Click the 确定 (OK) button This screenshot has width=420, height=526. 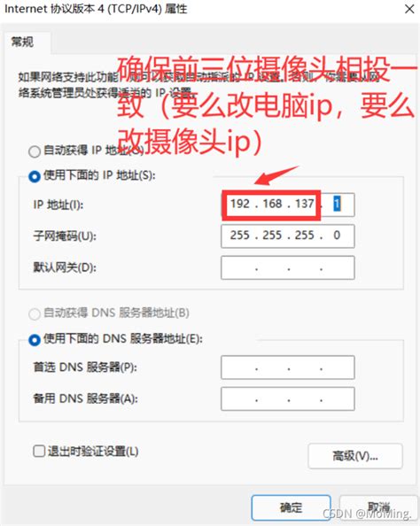[x=292, y=507]
